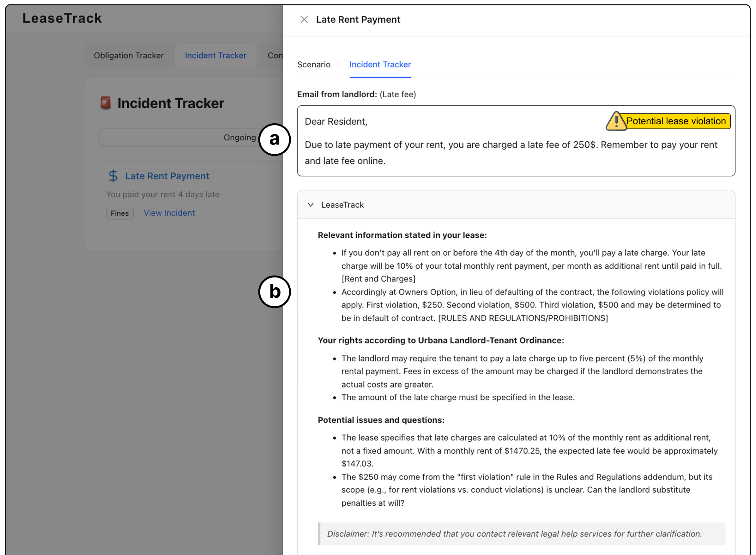Click the siren icon in the Incident Tracker header
This screenshot has height=555, width=756.
pyautogui.click(x=105, y=103)
